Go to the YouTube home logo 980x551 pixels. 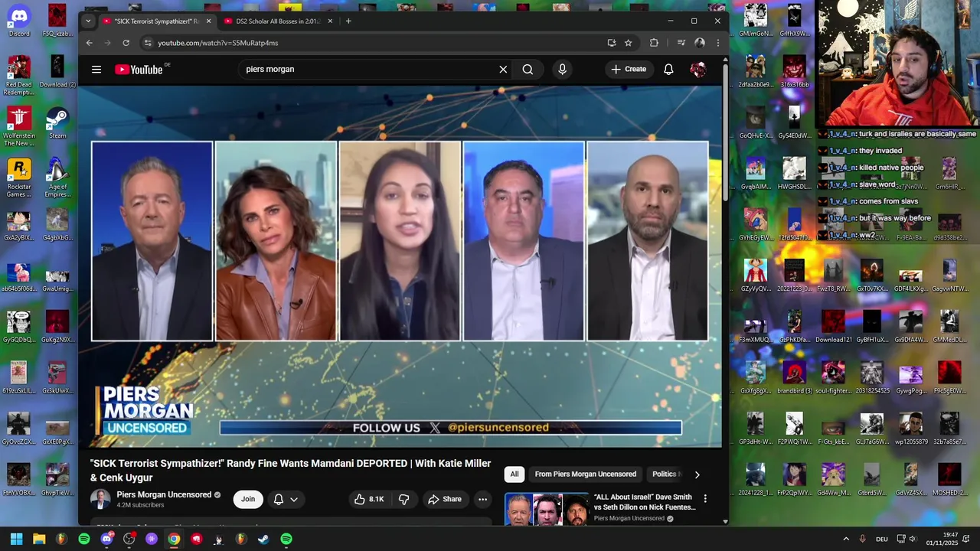click(139, 69)
